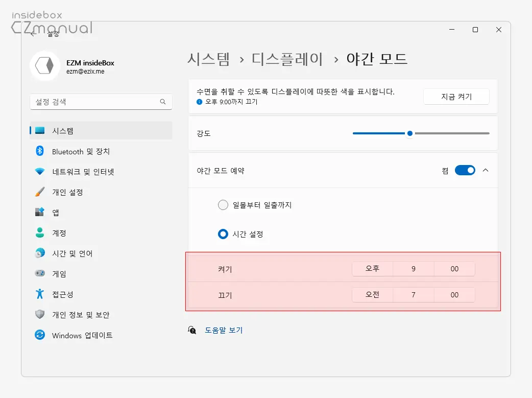
Task: Change 켜기 time from 오후 to 오전
Action: [x=372, y=268]
